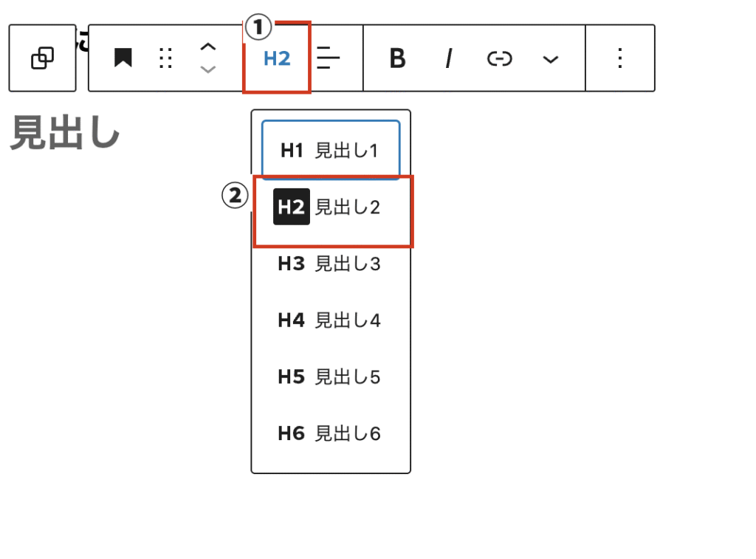
Task: Open the H2 heading level dropdown
Action: pos(277,58)
